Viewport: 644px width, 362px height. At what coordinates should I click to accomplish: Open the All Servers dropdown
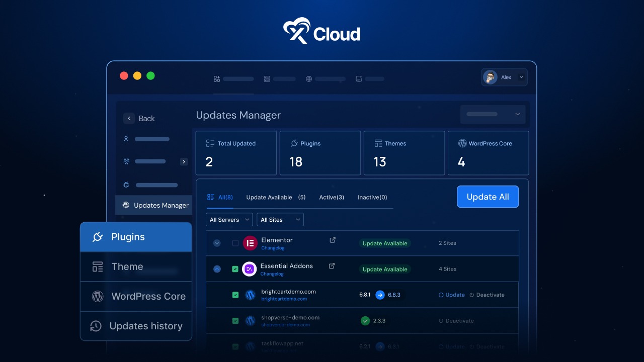click(x=229, y=219)
